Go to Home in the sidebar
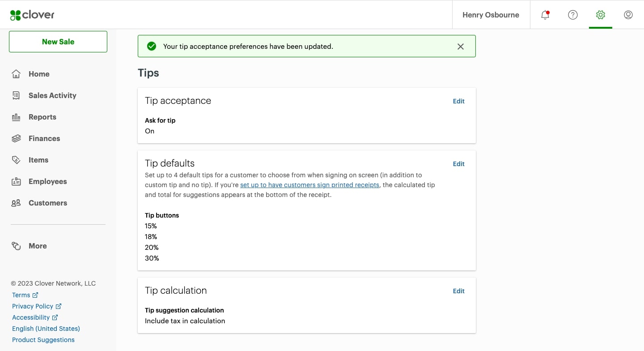This screenshot has height=351, width=644. click(x=39, y=74)
